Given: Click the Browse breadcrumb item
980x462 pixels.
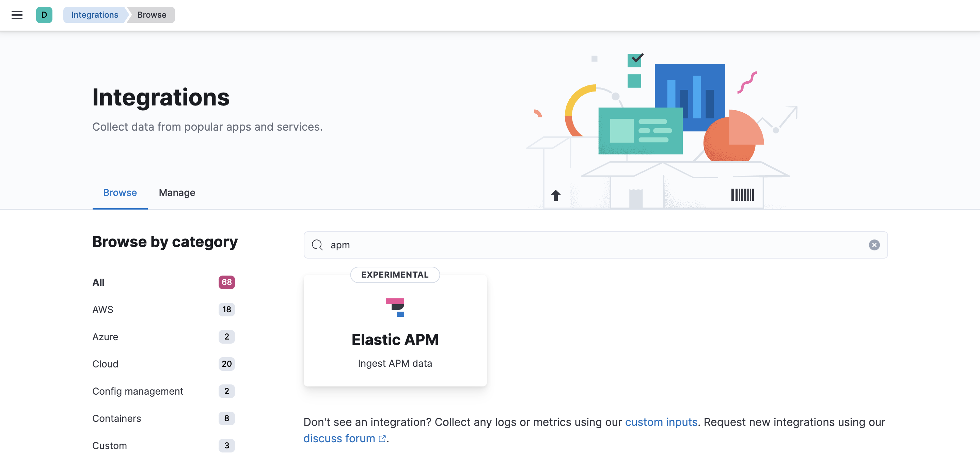Looking at the screenshot, I should tap(152, 14).
